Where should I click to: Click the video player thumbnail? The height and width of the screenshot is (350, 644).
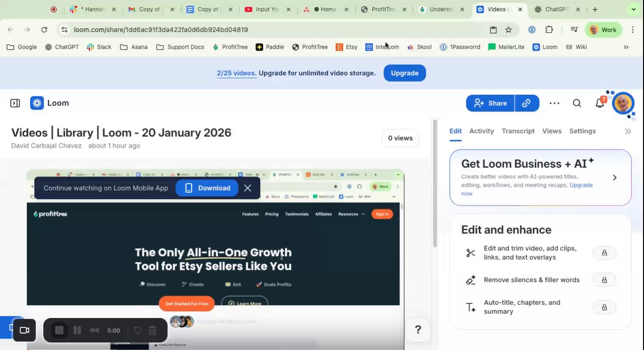point(215,259)
